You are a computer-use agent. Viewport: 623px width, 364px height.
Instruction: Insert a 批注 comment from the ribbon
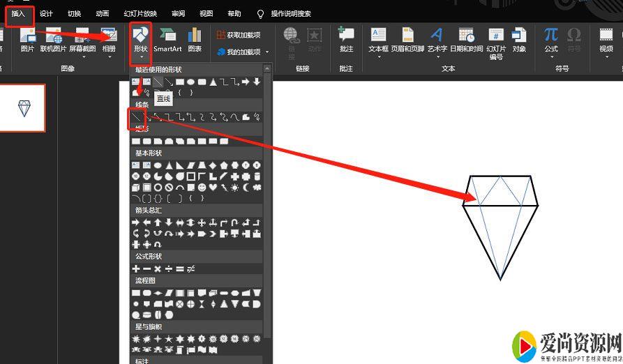click(x=346, y=40)
